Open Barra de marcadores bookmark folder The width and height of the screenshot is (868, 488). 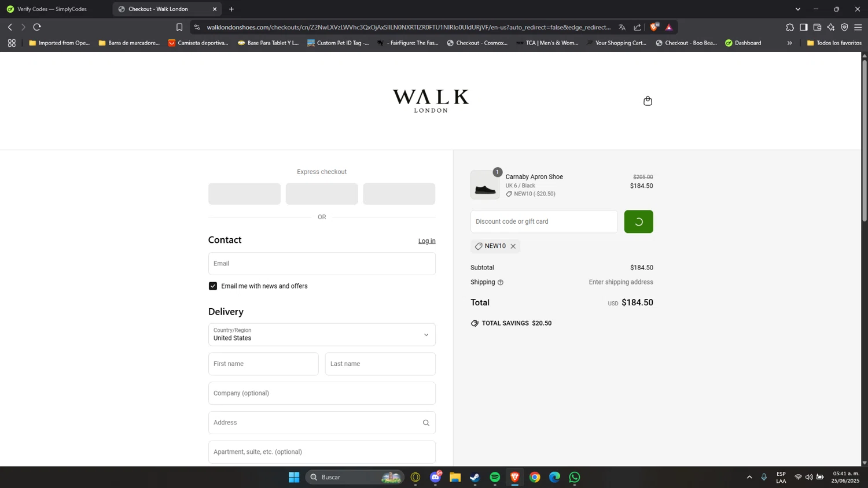pyautogui.click(x=129, y=43)
